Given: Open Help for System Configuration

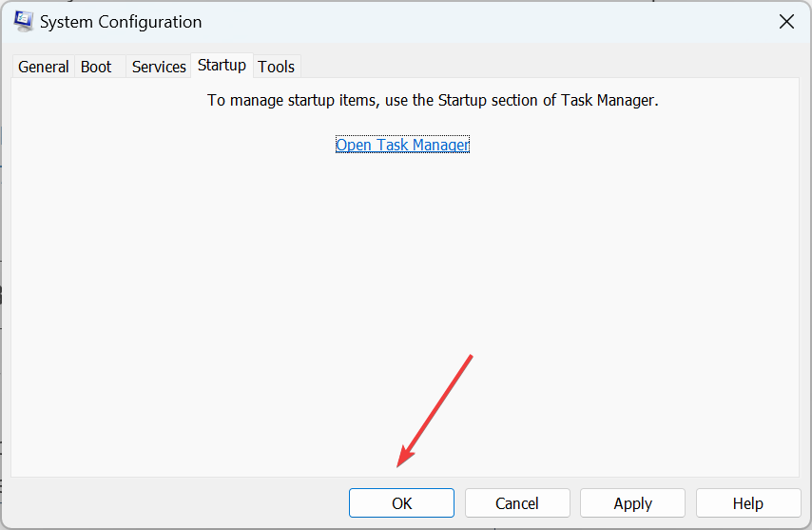Looking at the screenshot, I should 748,503.
